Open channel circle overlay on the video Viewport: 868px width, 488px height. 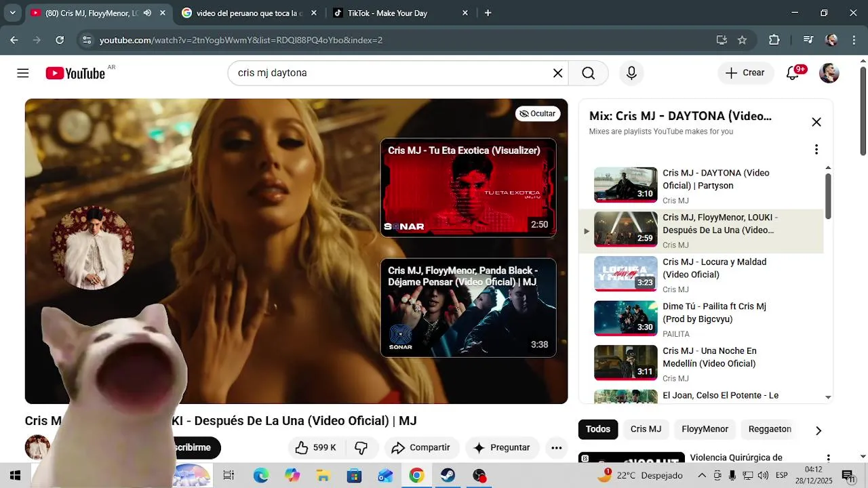pyautogui.click(x=92, y=247)
